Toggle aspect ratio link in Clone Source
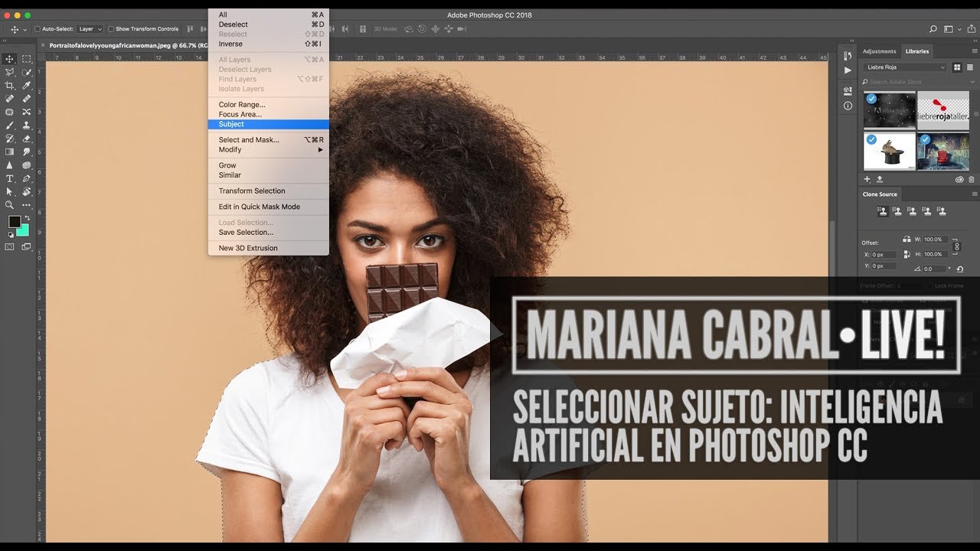 point(956,246)
